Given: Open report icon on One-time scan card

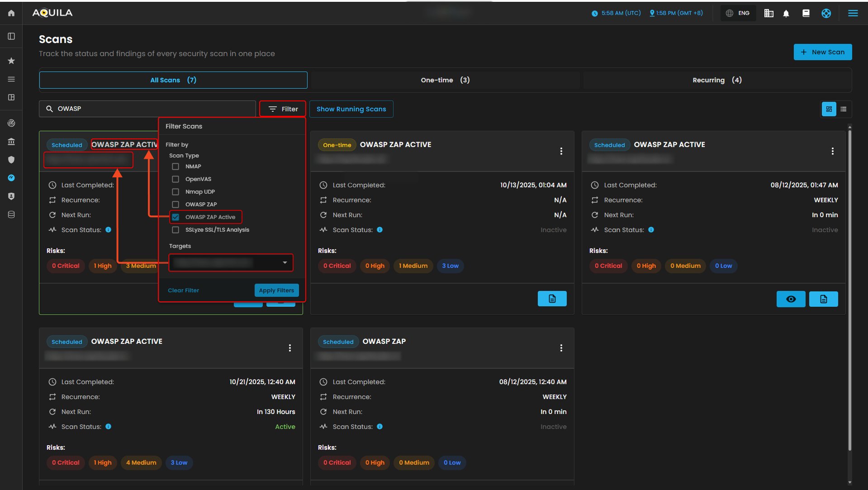Looking at the screenshot, I should pos(552,299).
